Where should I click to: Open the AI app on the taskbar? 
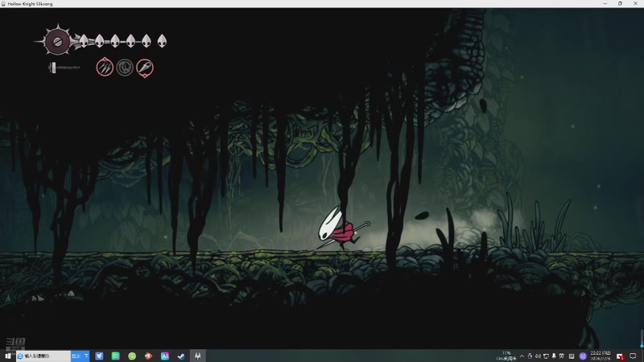165,356
